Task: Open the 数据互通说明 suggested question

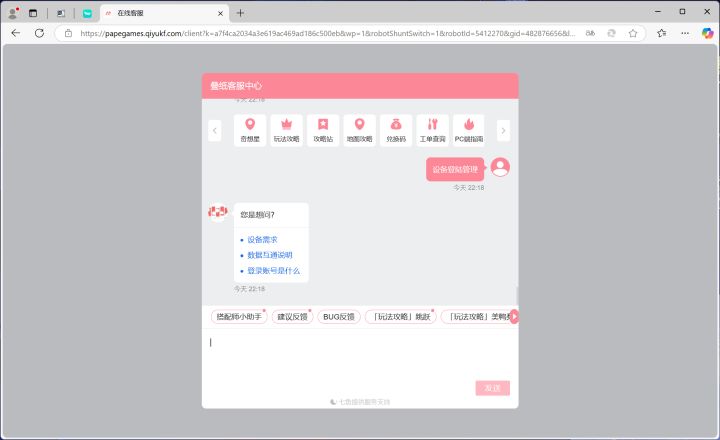Action: 270,255
